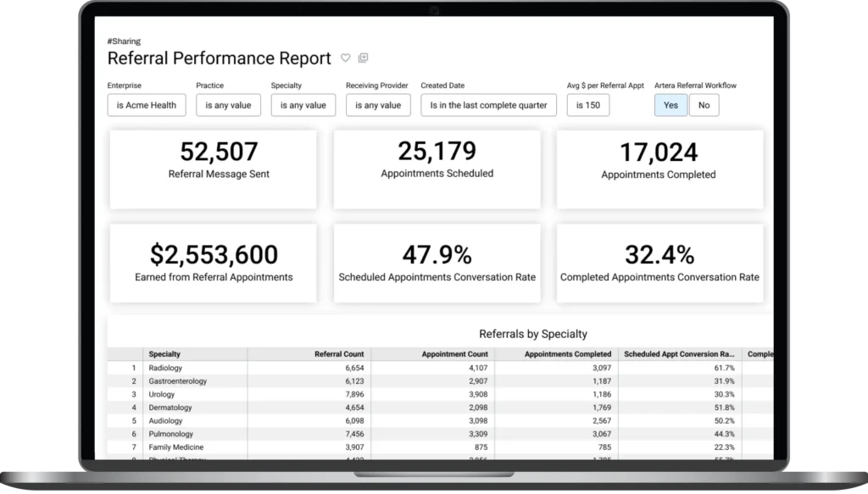The width and height of the screenshot is (868, 494).
Task: Toggle Artera Referral Workflow to Yes
Action: [670, 105]
